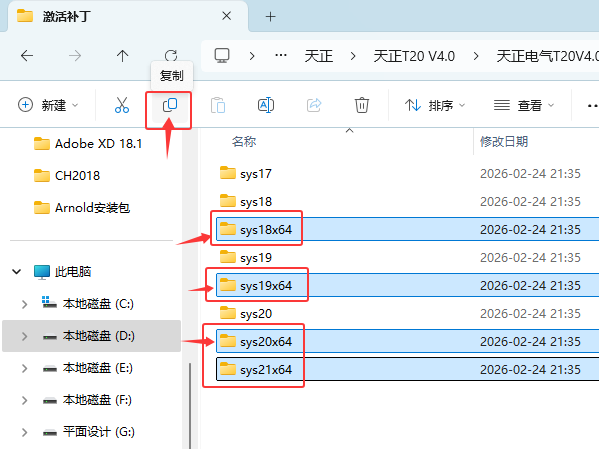Open the 查看 view dropdown
This screenshot has height=449, width=599.
(523, 105)
